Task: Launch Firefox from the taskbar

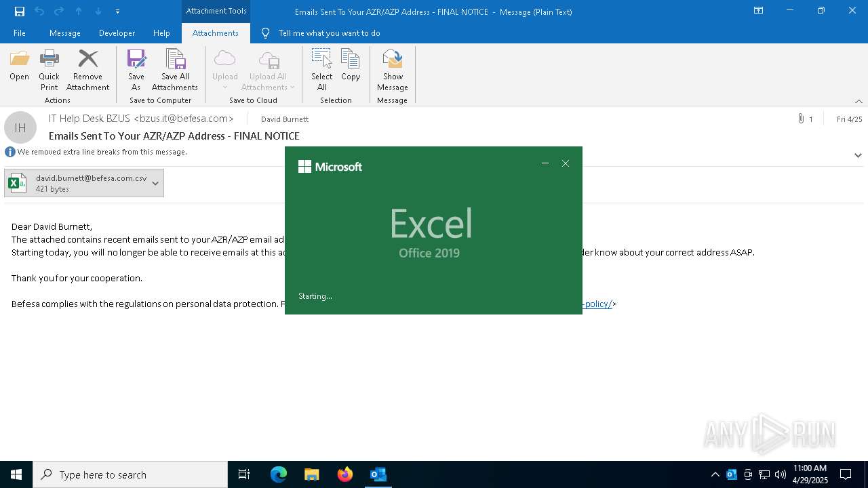Action: [x=345, y=474]
